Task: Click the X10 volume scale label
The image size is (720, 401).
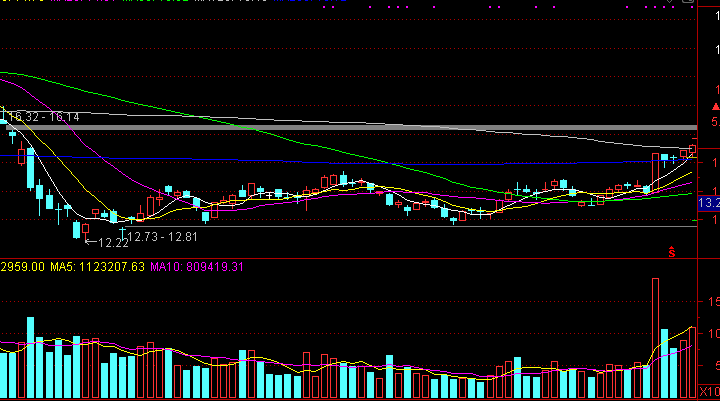Action: coord(709,392)
